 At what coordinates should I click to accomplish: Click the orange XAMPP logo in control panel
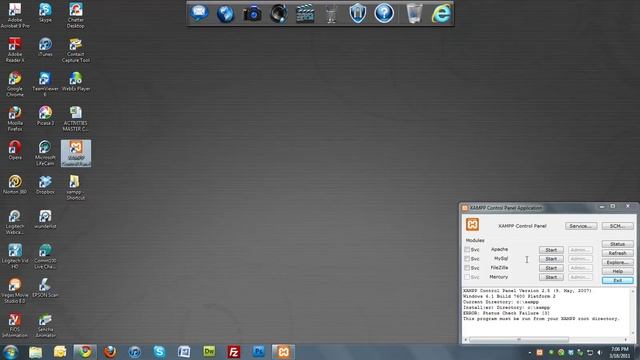click(x=472, y=224)
